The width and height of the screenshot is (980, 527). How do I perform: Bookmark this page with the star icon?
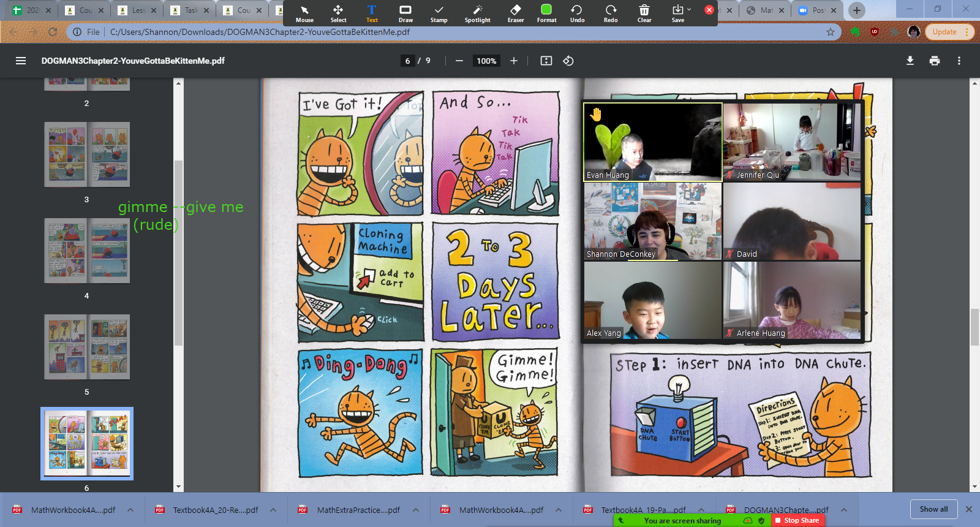click(831, 32)
